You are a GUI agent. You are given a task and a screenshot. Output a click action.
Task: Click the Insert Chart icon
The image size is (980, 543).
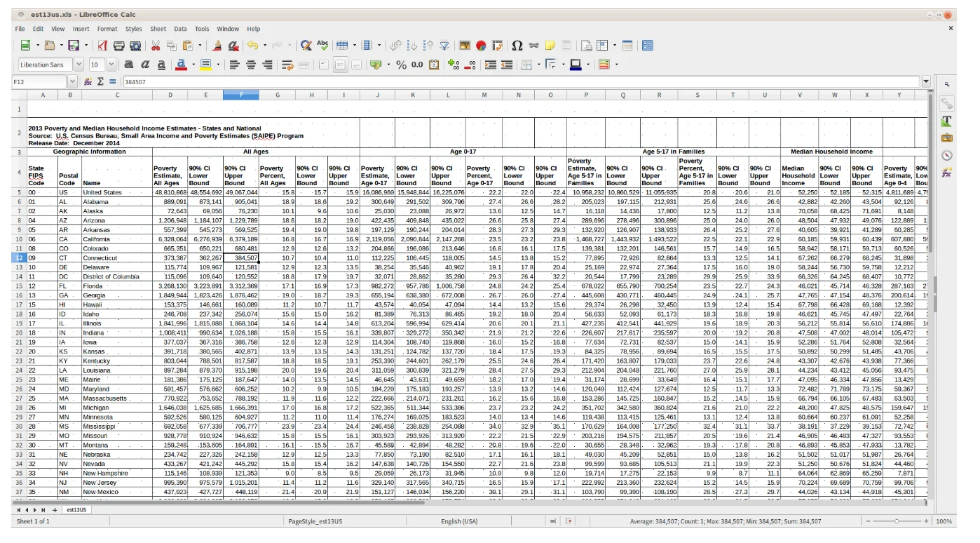click(481, 46)
